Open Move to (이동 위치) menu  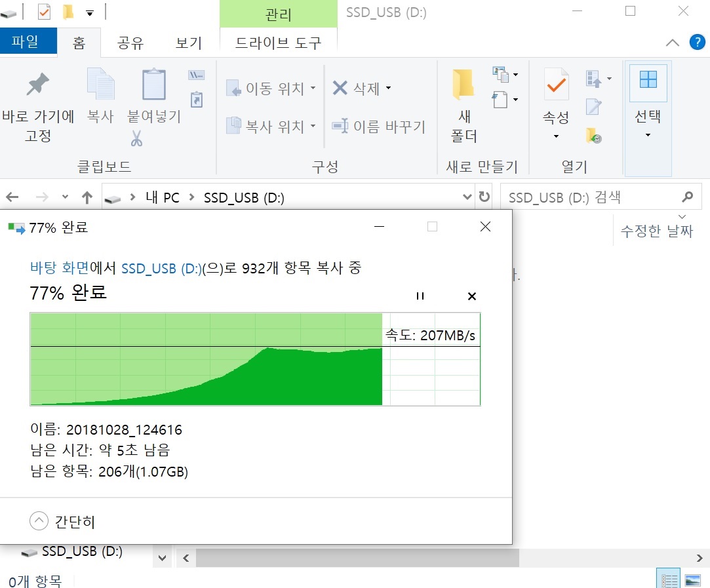coord(271,88)
